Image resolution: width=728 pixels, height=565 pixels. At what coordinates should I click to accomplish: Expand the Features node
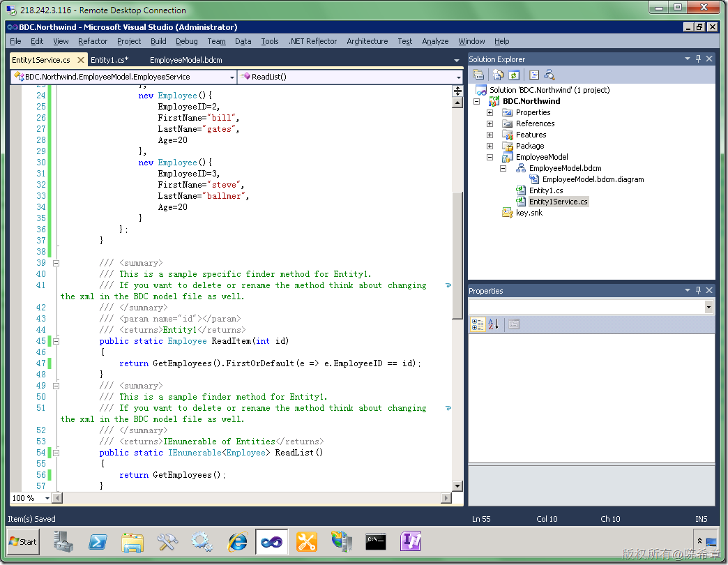490,135
